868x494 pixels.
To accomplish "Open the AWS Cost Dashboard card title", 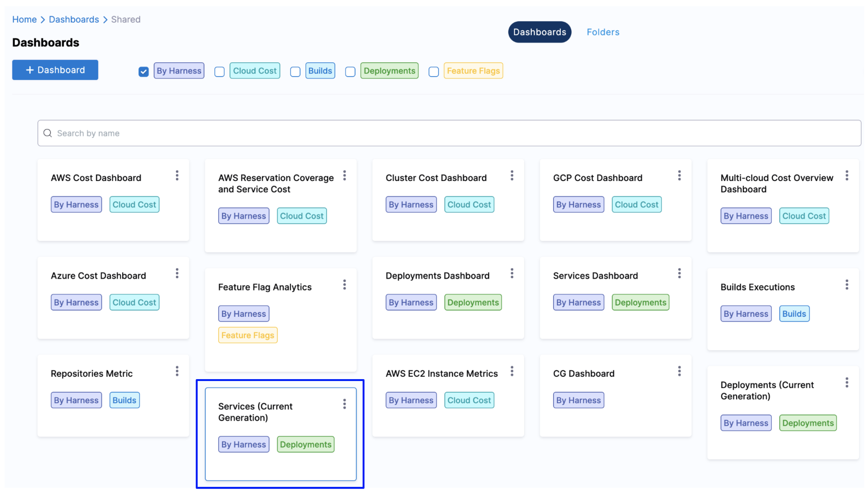I will tap(96, 178).
